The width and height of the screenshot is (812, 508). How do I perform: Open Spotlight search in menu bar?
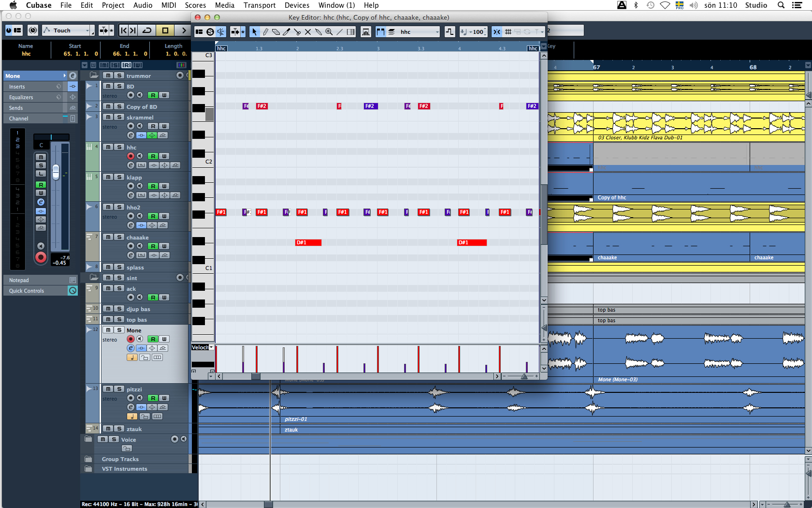coord(781,5)
